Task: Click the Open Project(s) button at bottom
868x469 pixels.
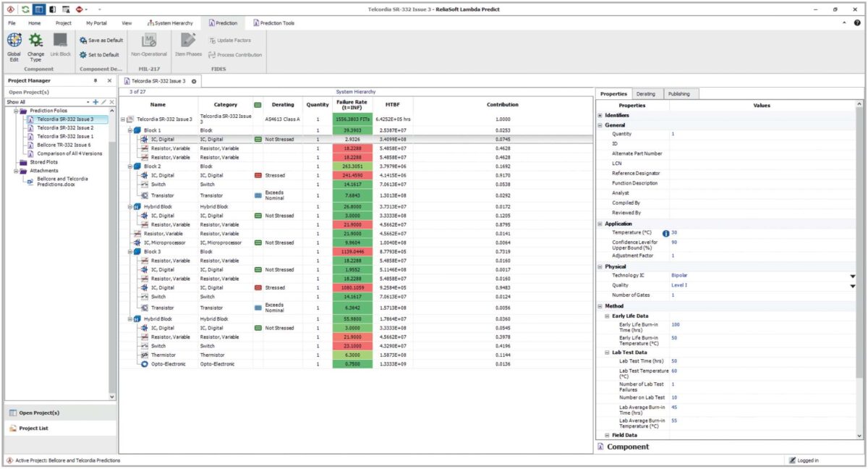Action: pos(59,413)
